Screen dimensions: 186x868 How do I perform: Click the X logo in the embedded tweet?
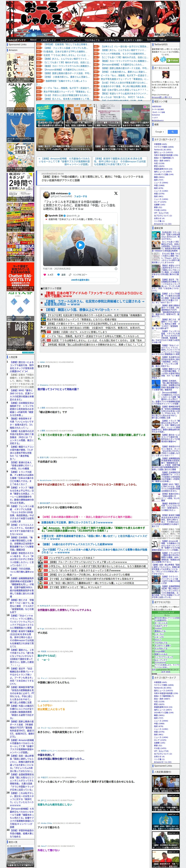click(x=116, y=193)
